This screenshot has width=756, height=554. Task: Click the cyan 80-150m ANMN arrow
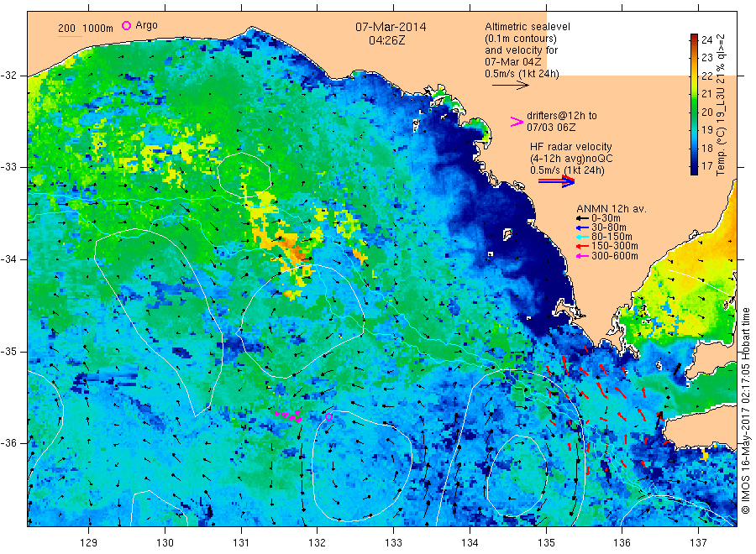[582, 237]
